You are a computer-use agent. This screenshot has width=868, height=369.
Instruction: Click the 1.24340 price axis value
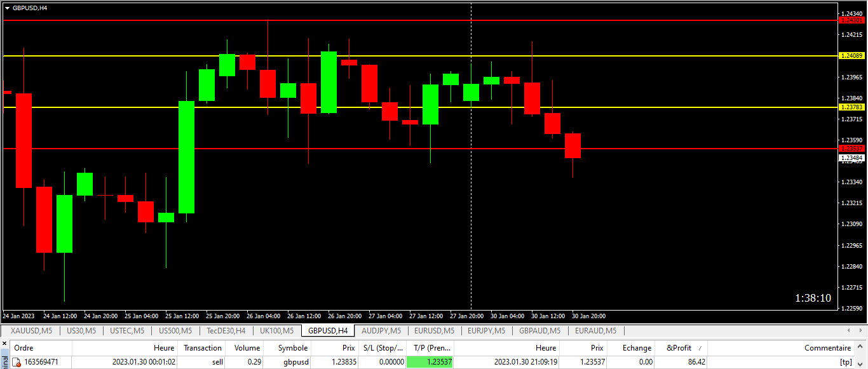(851, 13)
